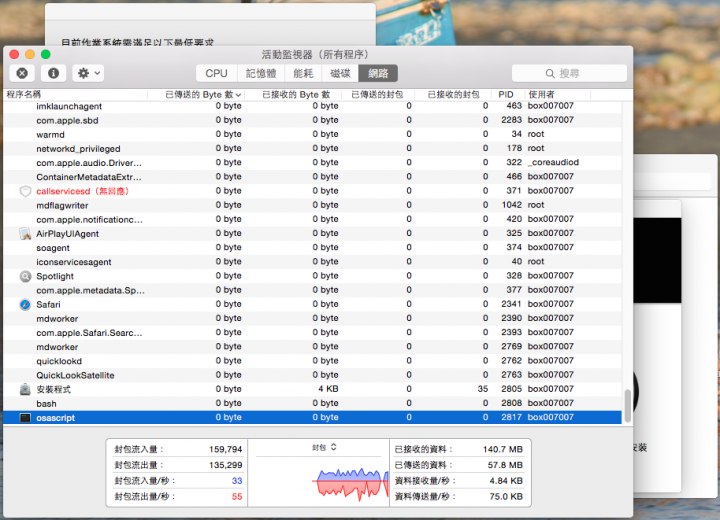Select the mdworker process with PID 2769
The image size is (720, 520).
312,347
